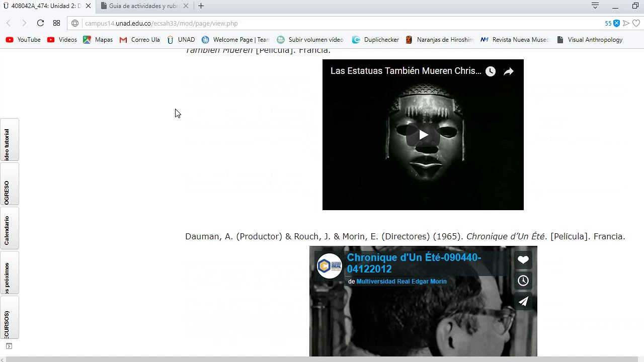Image resolution: width=644 pixels, height=362 pixels.
Task: Open the Revista Nueva Museo bookmark
Action: tap(514, 40)
